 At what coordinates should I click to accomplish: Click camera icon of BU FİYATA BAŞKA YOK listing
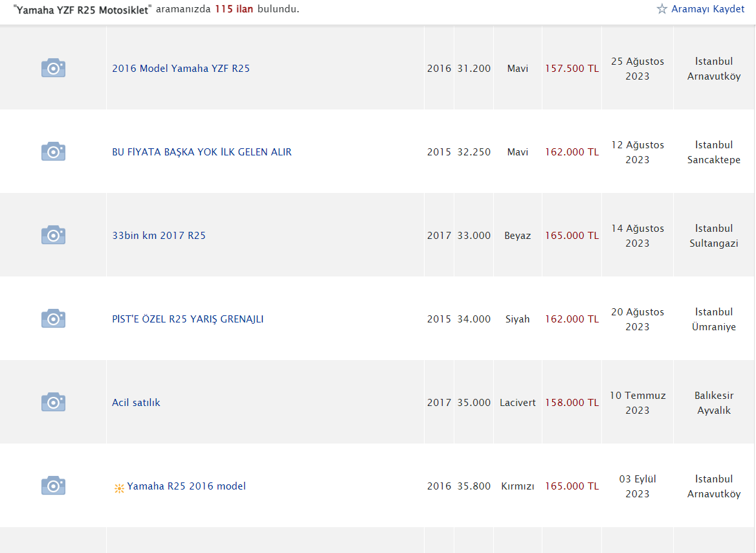[x=53, y=152]
